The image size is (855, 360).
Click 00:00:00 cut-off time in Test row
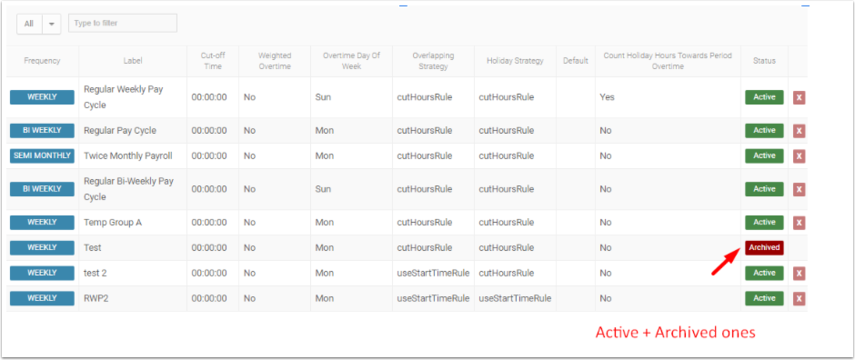(209, 248)
